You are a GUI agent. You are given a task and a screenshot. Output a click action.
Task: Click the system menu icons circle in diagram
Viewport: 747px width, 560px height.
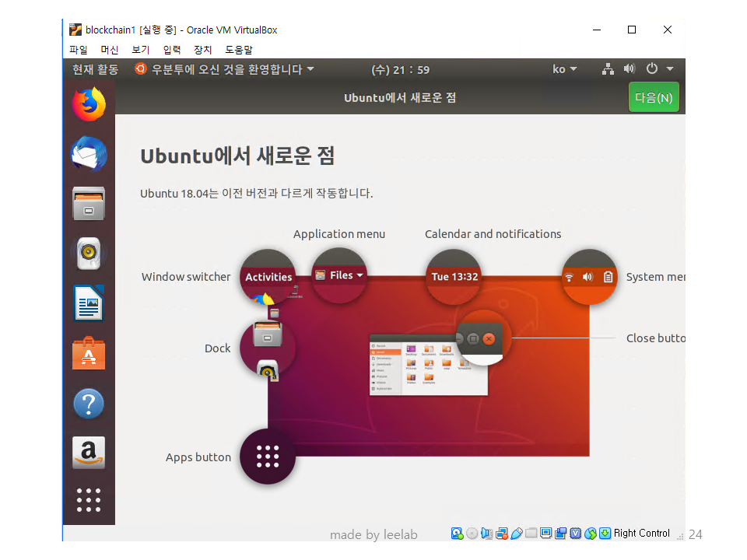click(590, 277)
